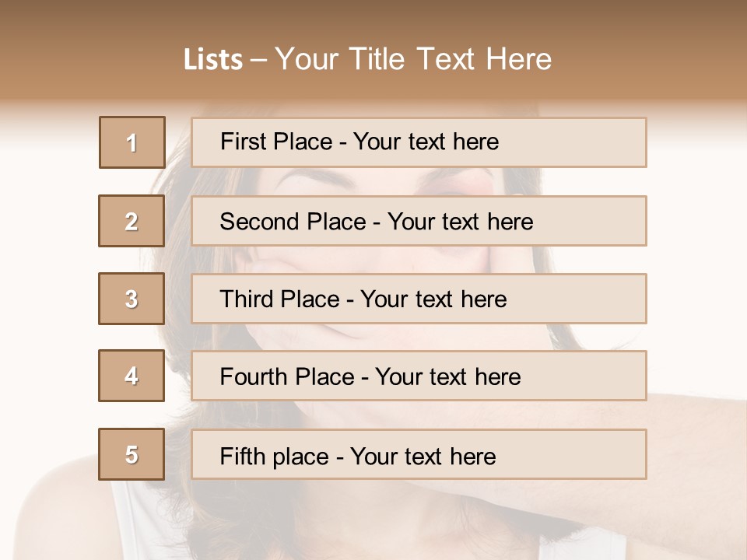The width and height of the screenshot is (747, 560).
Task: Select the 'Your Title Text Here' heading text
Action: (x=413, y=60)
